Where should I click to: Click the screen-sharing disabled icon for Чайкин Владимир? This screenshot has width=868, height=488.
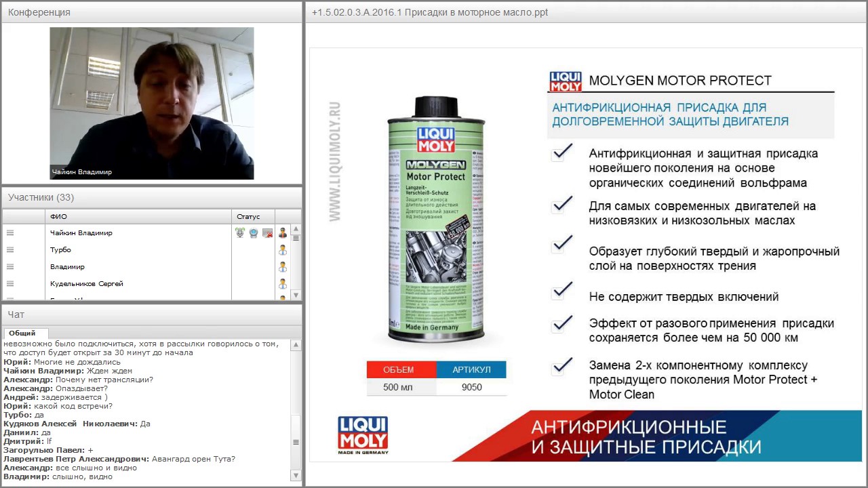(267, 233)
